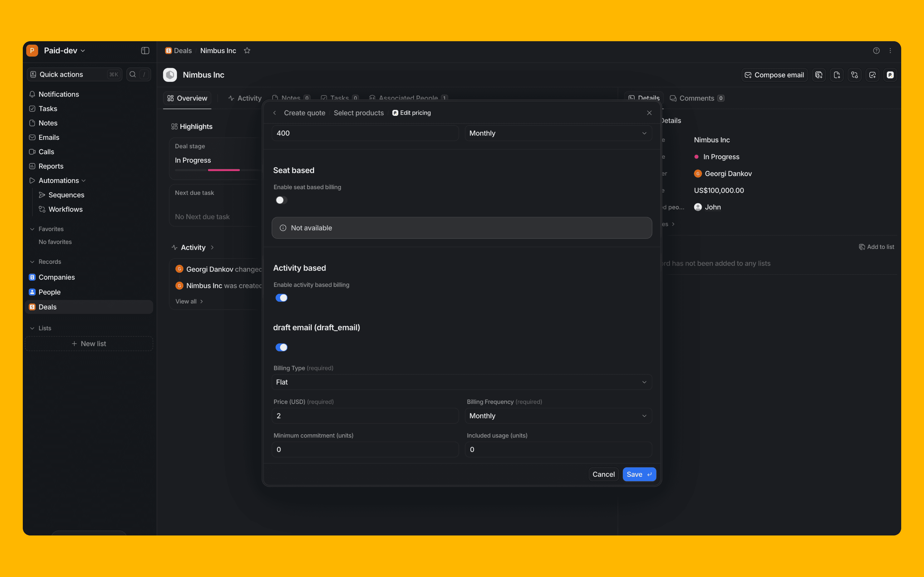Viewport: 924px width, 577px height.
Task: Click the Paid "P" icon in the header toolbar
Action: [890, 75]
